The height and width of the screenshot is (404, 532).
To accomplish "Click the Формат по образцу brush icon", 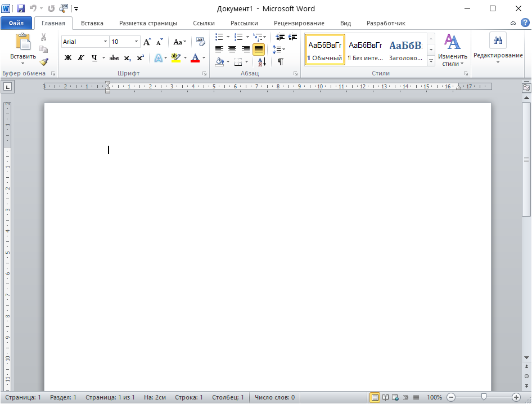I will pos(44,62).
